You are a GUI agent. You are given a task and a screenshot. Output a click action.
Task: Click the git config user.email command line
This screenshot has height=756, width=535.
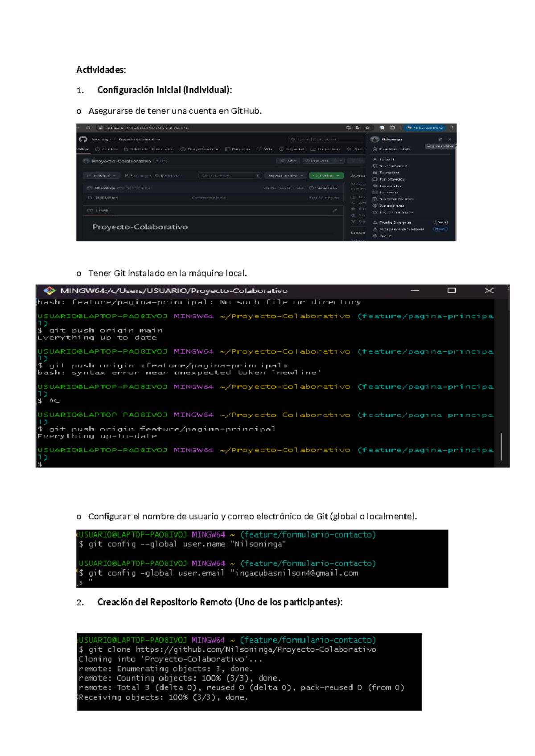(218, 573)
